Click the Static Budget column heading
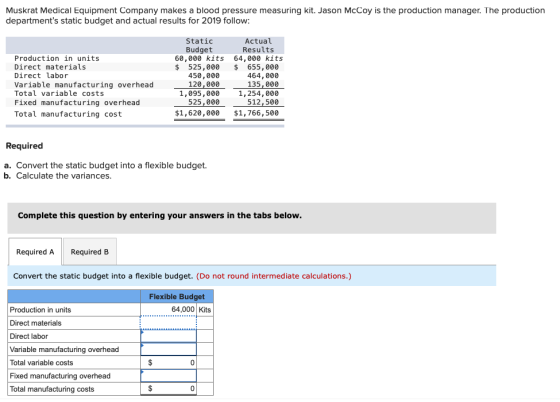The height and width of the screenshot is (402, 560). pos(199,45)
